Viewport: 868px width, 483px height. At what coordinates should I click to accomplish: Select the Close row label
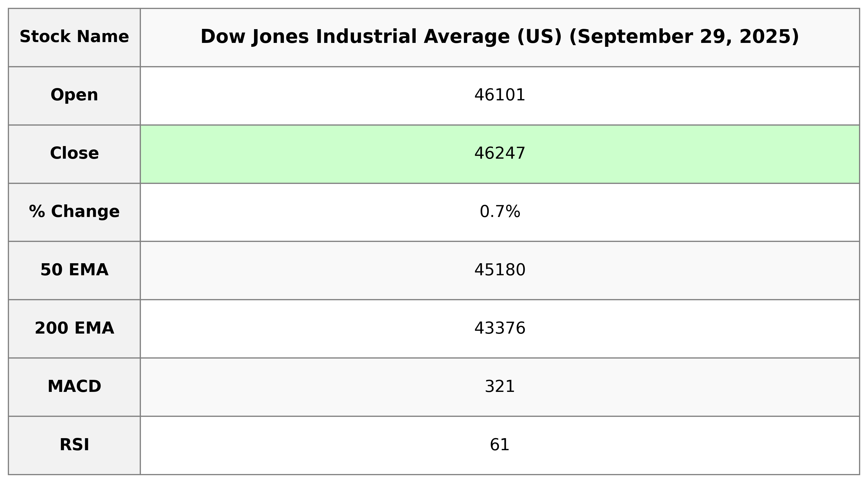click(x=74, y=153)
